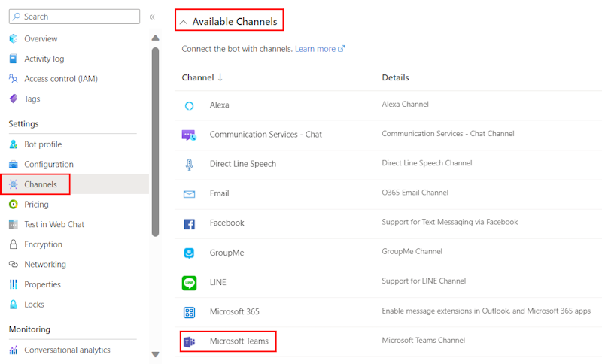
Task: Click 'Microsoft Teams Channel' details text
Action: 423,340
